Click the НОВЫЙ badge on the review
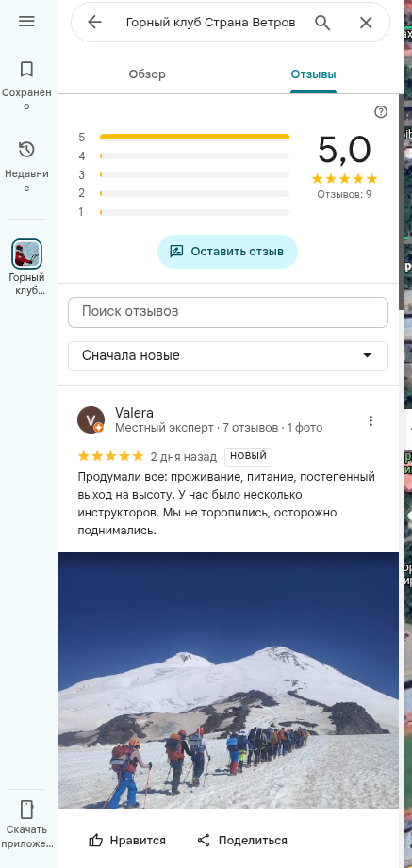Image resolution: width=412 pixels, height=868 pixels. click(248, 456)
